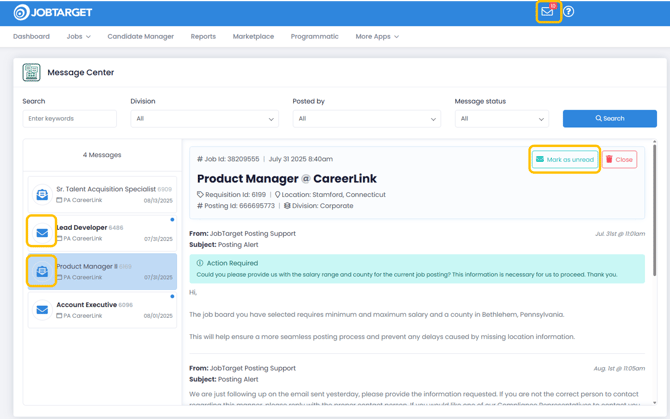Click the 08/01/2025 date on Account Executive
Screen dimensions: 670x419
point(158,316)
